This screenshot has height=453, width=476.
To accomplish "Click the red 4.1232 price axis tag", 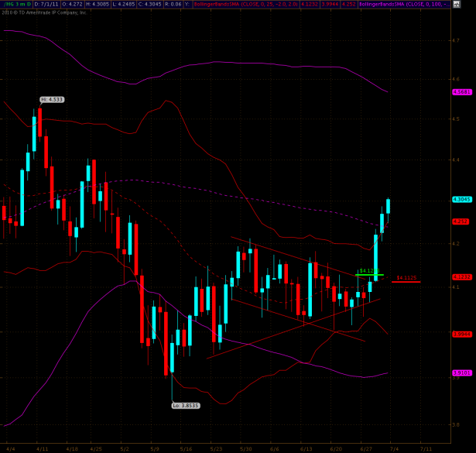I will [461, 276].
